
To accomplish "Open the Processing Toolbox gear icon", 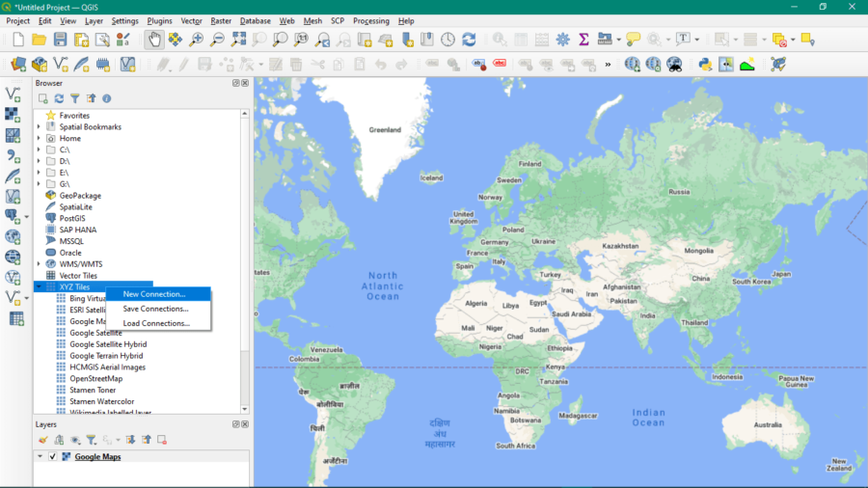I will [x=563, y=40].
